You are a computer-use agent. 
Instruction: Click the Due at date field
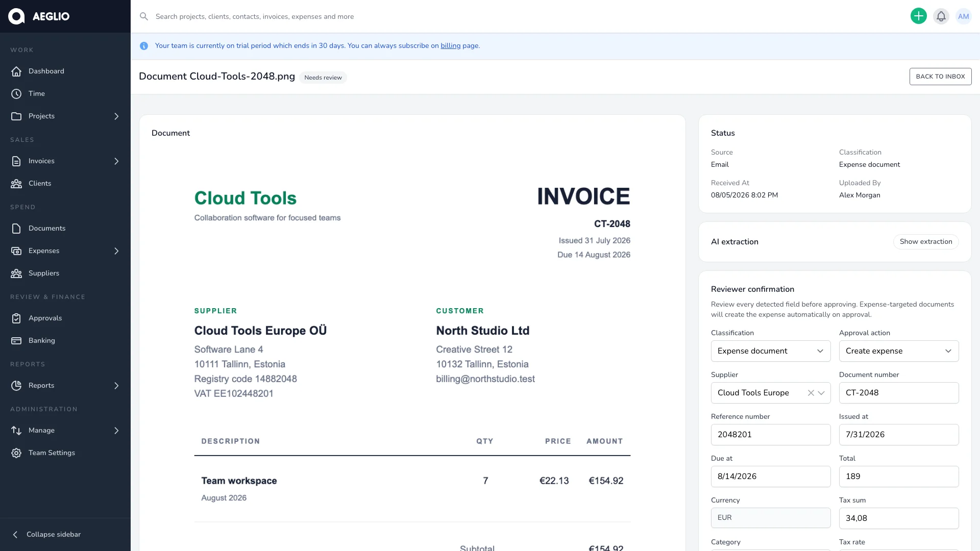pos(771,477)
